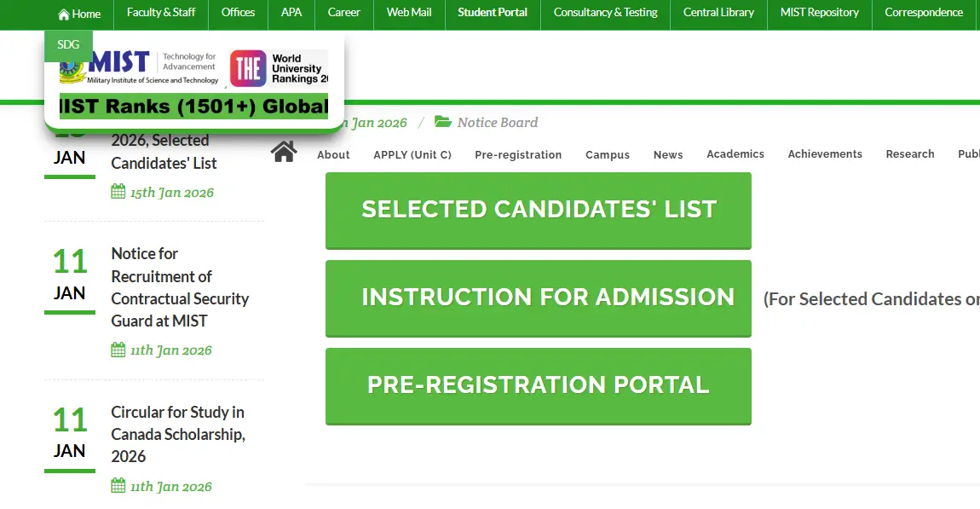Click the Home icon in the top navigation

63,13
